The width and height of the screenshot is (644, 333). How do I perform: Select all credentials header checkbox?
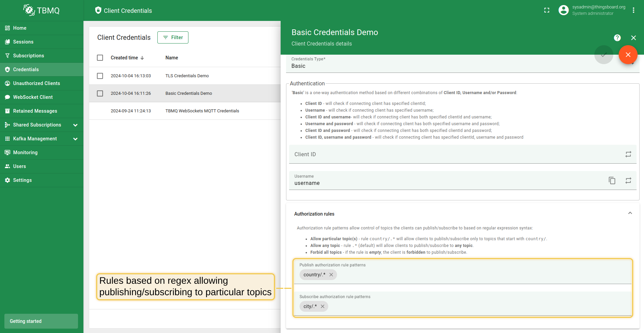click(100, 58)
